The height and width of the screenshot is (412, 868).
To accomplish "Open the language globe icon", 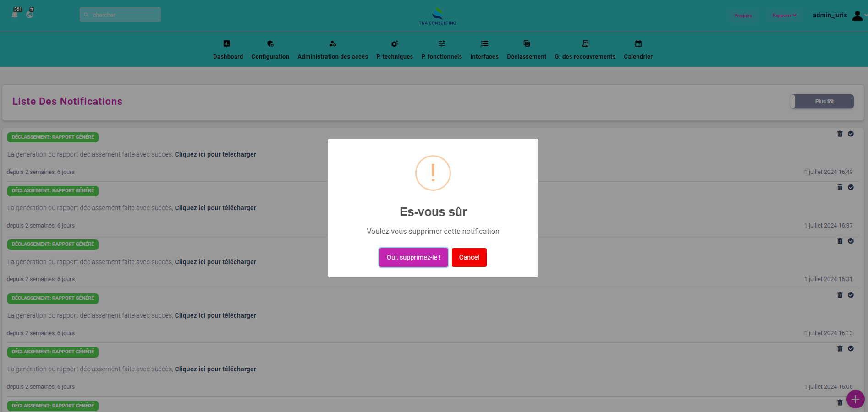I will pyautogui.click(x=30, y=15).
